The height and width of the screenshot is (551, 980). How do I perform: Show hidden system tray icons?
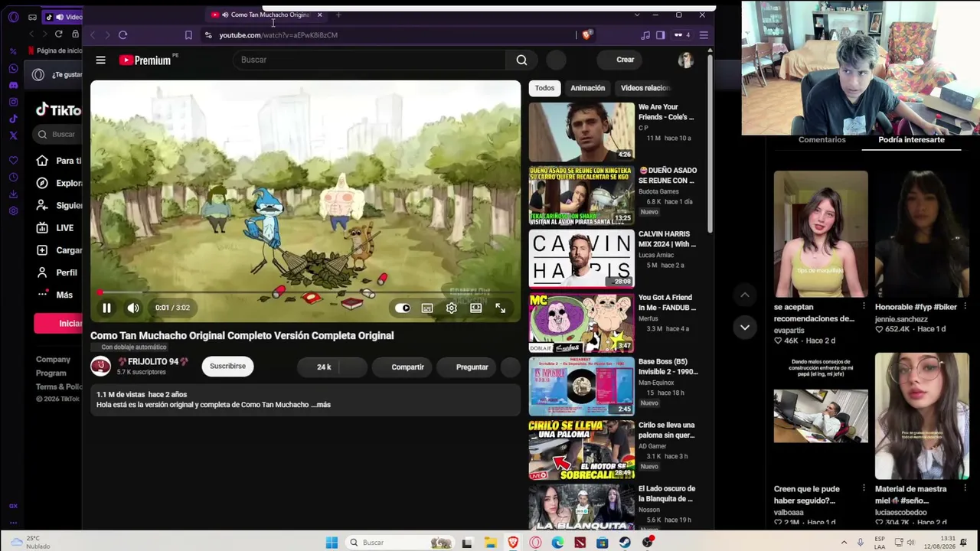844,543
